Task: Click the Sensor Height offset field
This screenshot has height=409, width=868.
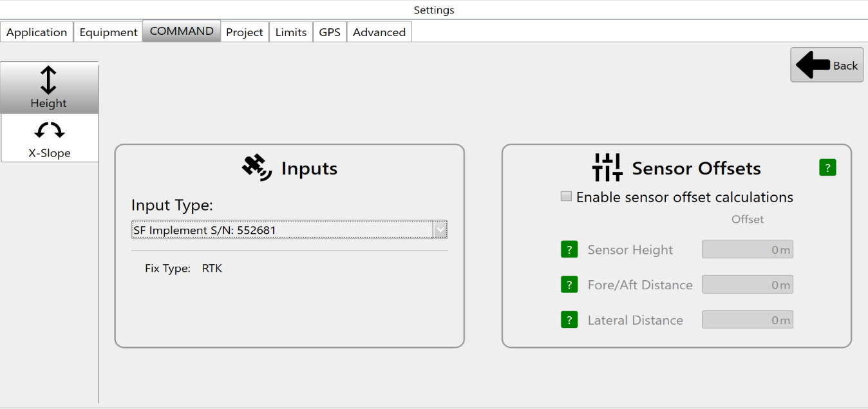Action: (x=748, y=249)
